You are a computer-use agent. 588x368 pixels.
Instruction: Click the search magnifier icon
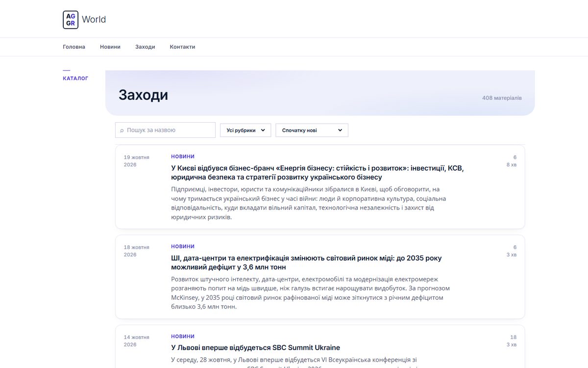coord(122,131)
